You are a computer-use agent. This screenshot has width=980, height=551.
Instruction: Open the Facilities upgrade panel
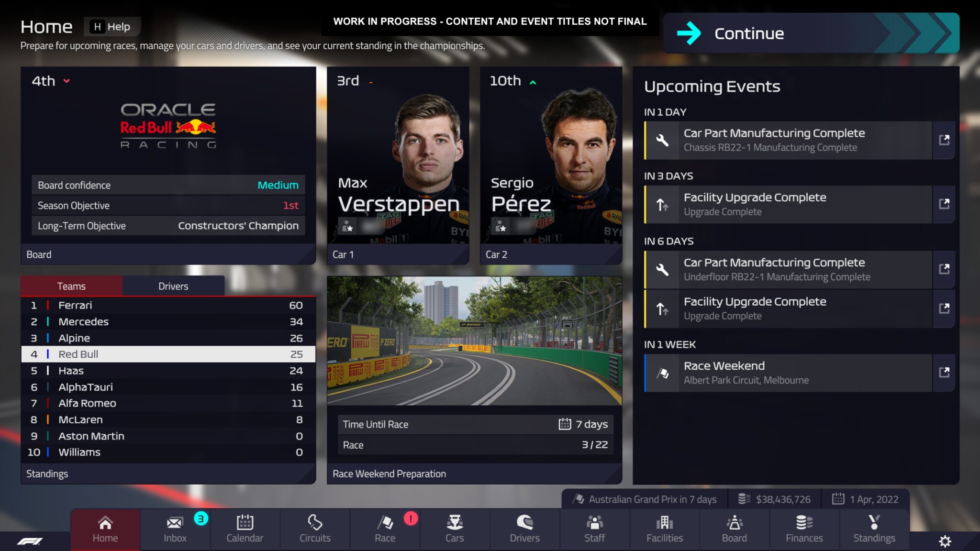click(x=664, y=528)
